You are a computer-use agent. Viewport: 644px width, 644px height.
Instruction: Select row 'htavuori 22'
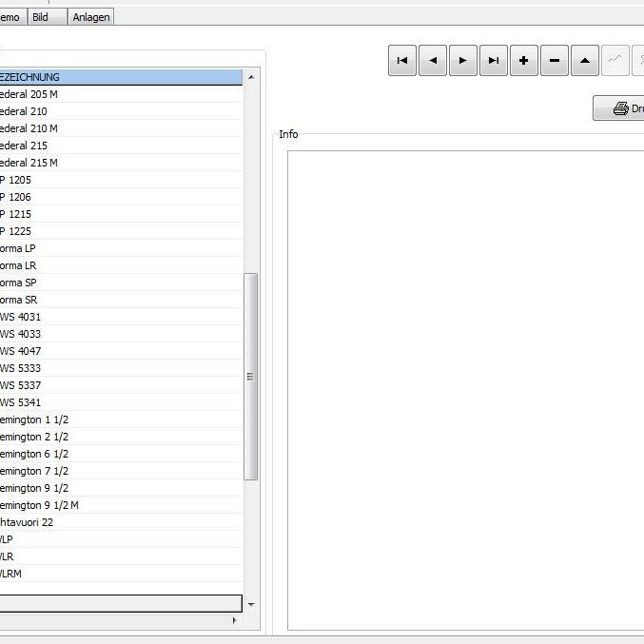(121, 522)
